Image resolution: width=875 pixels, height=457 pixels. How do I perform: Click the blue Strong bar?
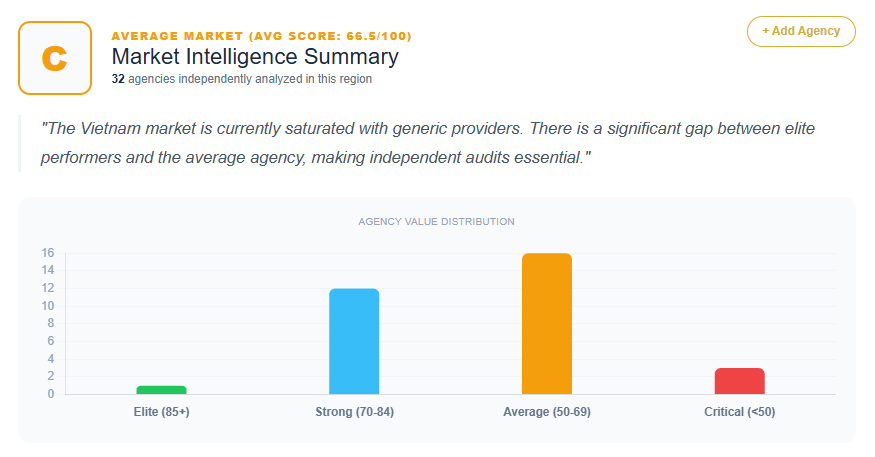[x=354, y=341]
